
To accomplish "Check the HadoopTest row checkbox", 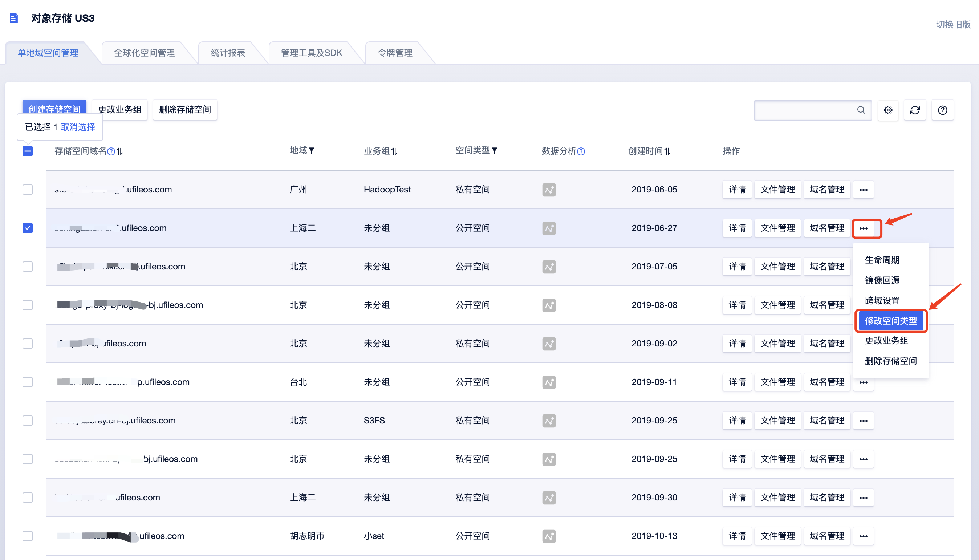I will point(28,190).
